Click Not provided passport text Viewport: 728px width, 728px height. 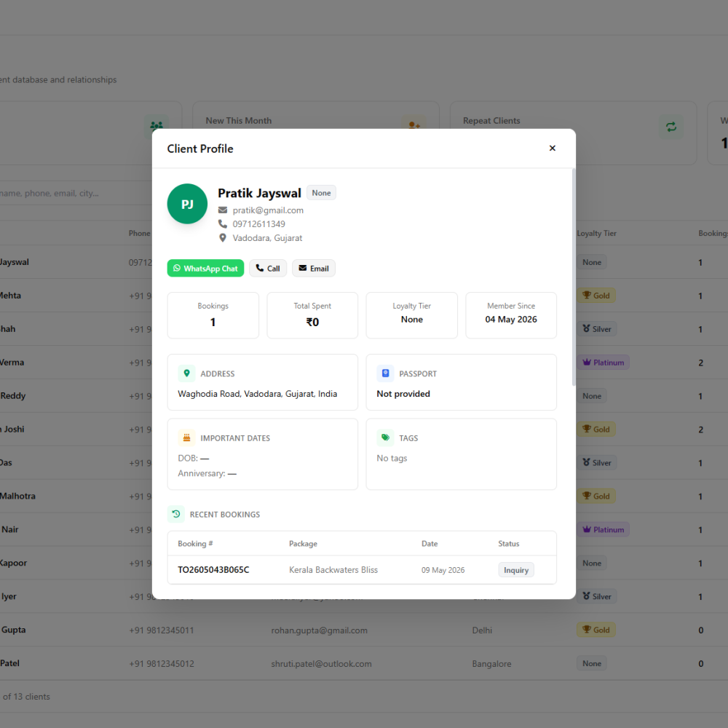coord(403,394)
